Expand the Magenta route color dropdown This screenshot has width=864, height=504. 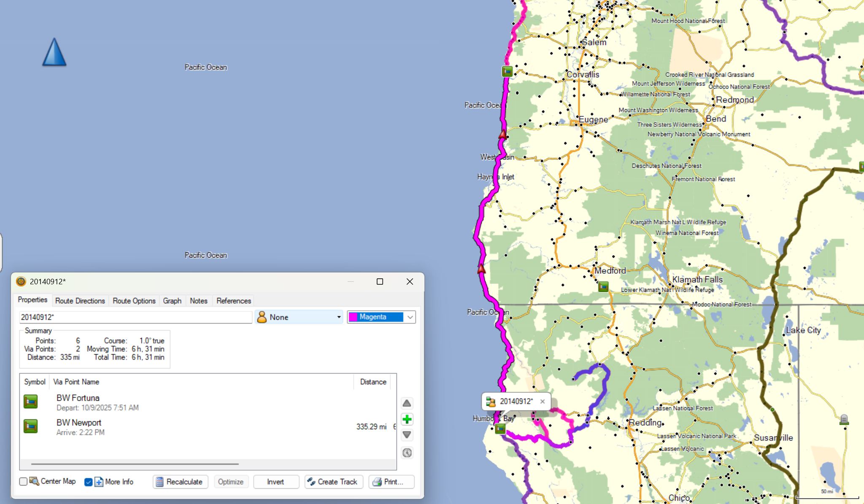[x=410, y=317]
